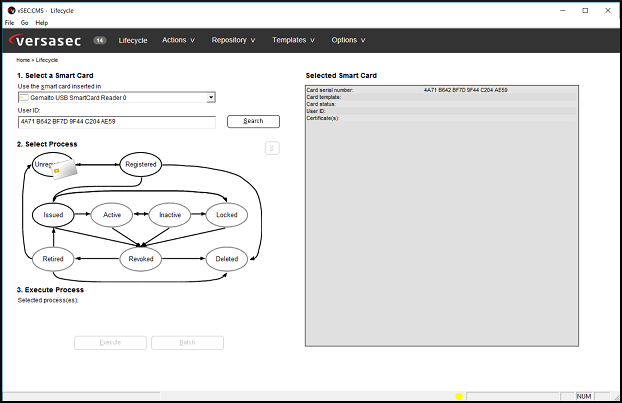Click the Batch button

point(187,343)
